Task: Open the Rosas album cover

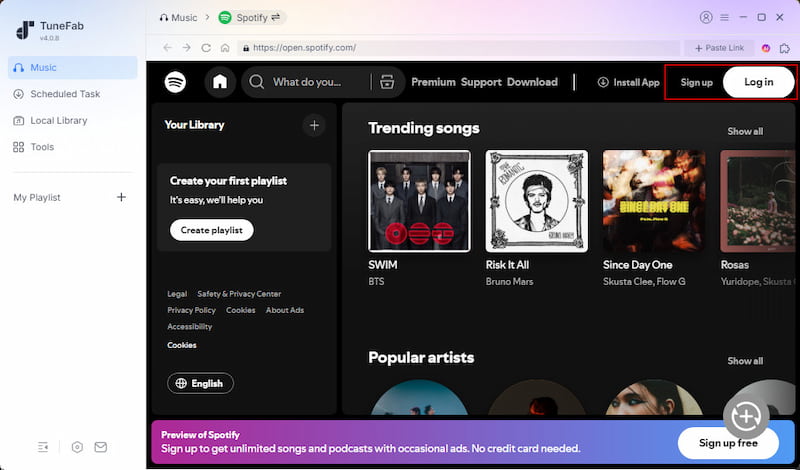Action: point(758,201)
